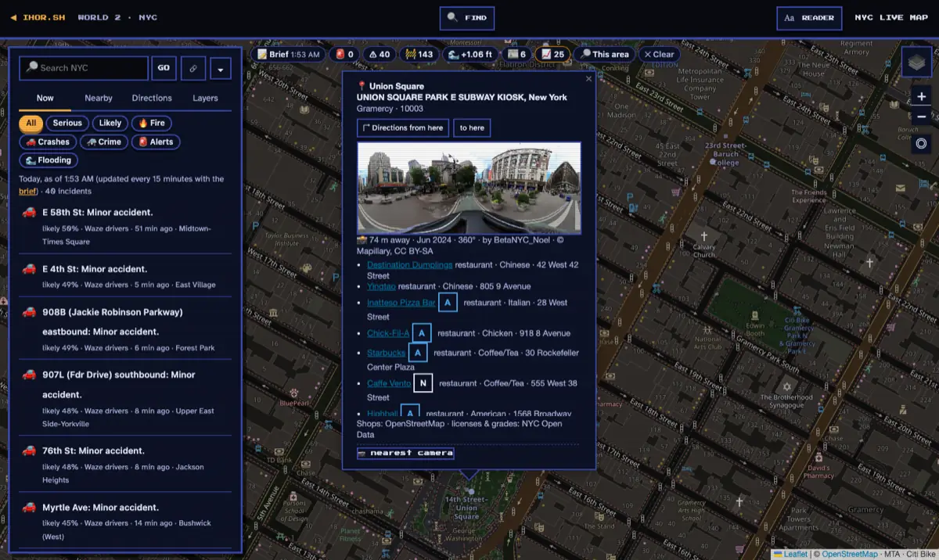Click the Brief 1:53 AM chip
The width and height of the screenshot is (939, 560).
click(288, 55)
